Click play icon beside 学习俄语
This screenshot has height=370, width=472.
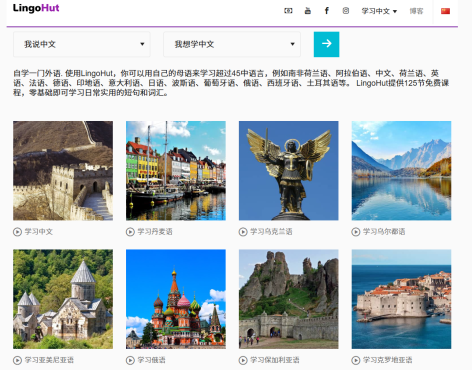point(130,360)
